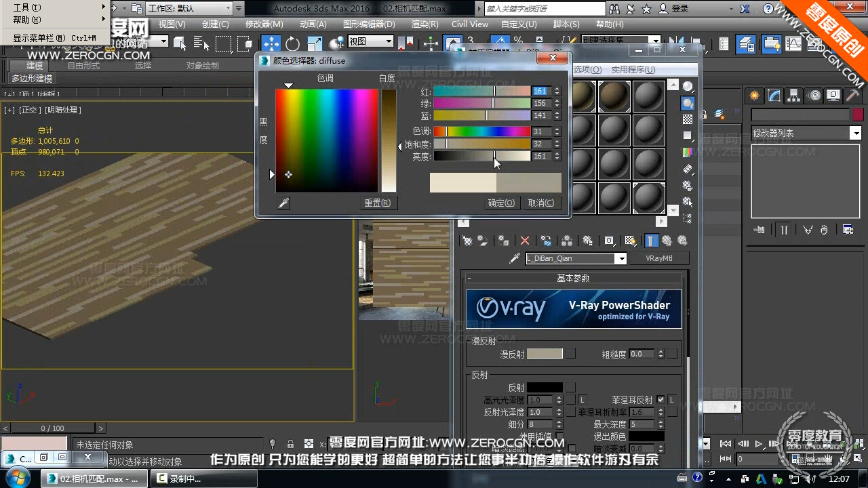Pick a color with the color selector eyedropper
The image size is (868, 488).
283,203
